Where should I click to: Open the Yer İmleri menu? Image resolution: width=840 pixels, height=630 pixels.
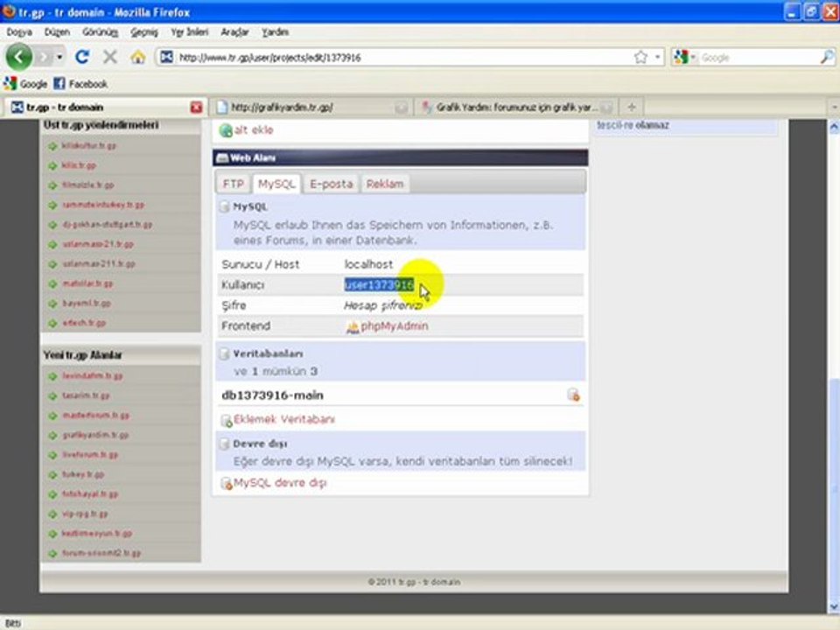[189, 32]
